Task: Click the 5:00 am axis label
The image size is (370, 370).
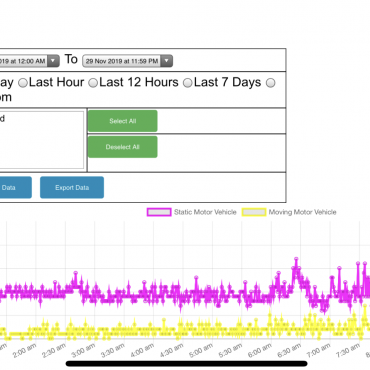Action: pyautogui.click(x=201, y=351)
